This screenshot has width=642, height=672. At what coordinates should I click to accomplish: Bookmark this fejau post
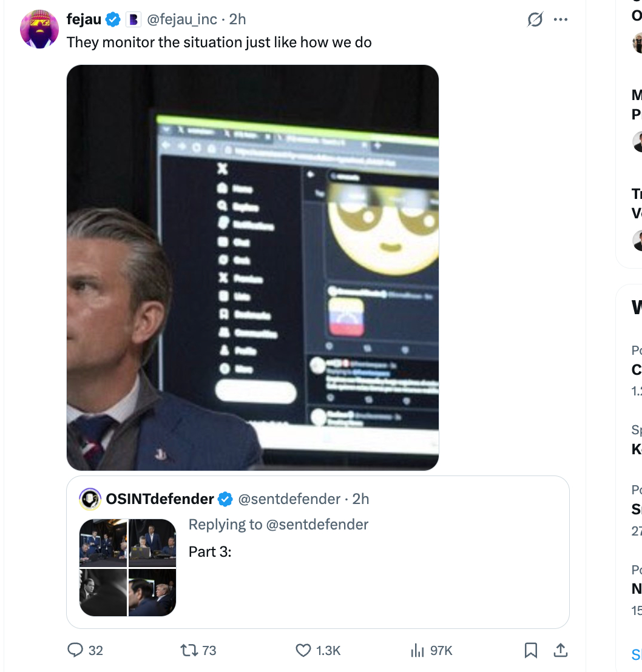530,650
